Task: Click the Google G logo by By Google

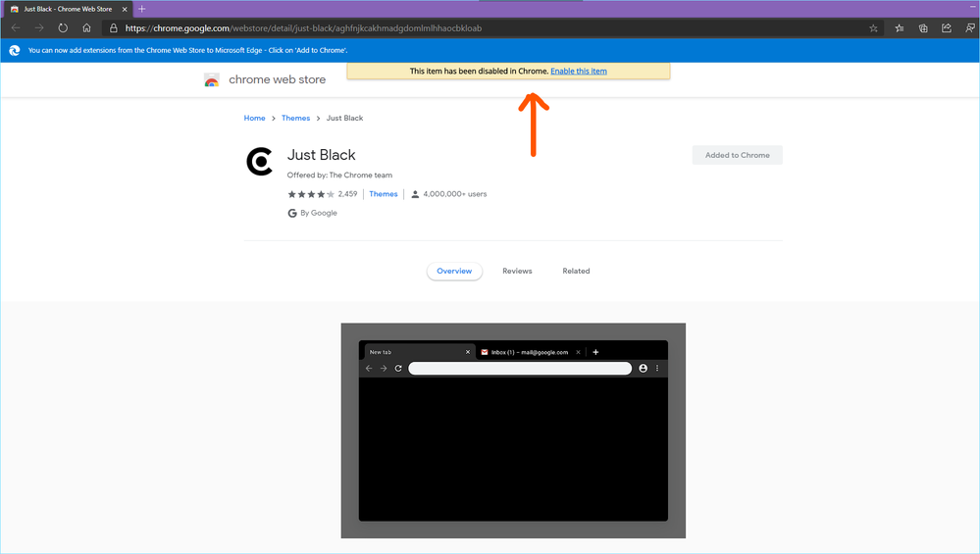Action: click(x=292, y=213)
